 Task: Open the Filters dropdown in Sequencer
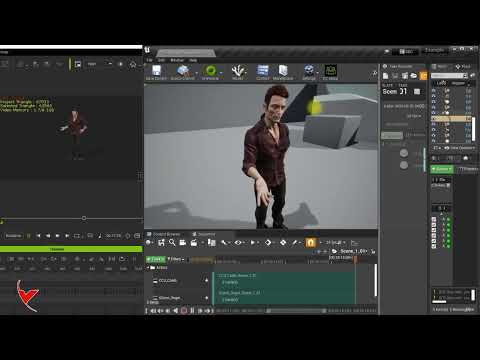[176, 259]
